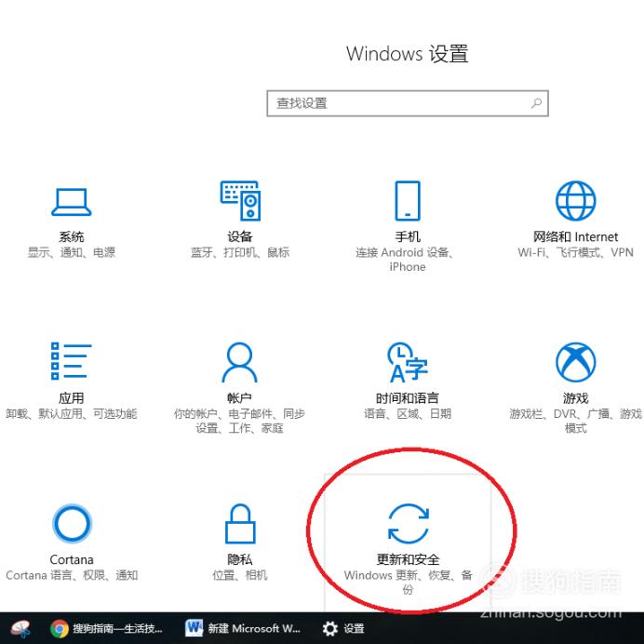
Task: Click text 连接 Android 设备、iPhone
Action: (405, 260)
